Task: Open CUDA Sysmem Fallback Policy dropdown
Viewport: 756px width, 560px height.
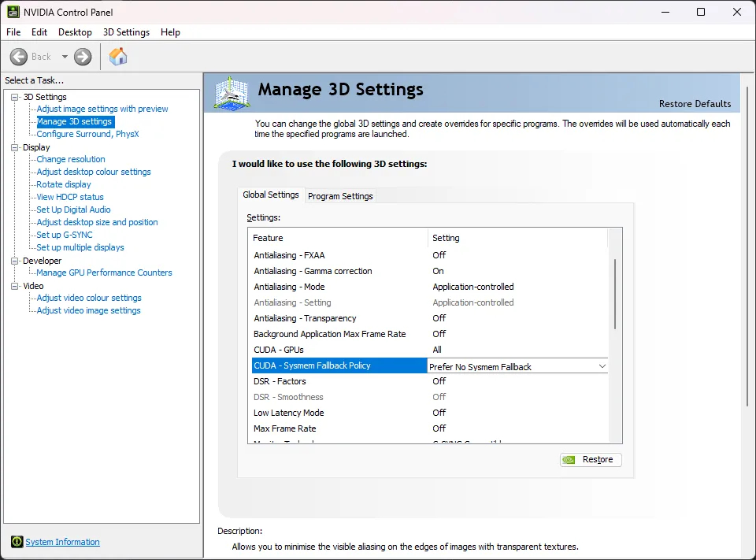Action: tap(602, 366)
